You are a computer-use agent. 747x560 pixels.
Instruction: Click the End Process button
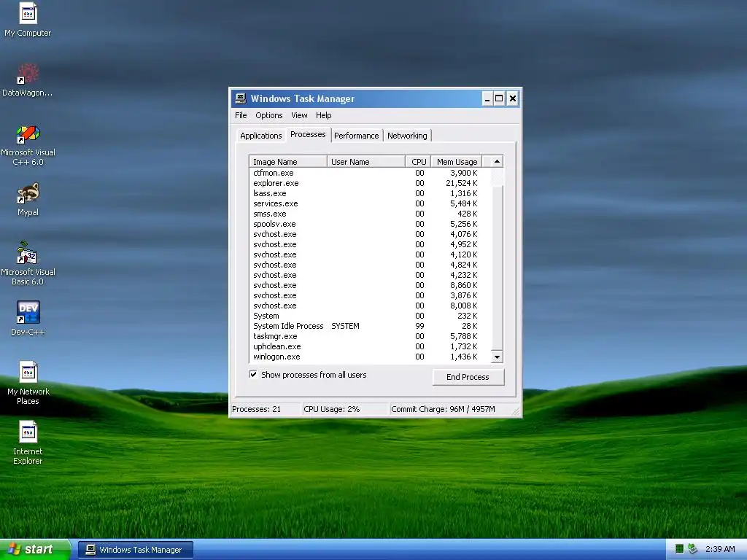coord(468,377)
